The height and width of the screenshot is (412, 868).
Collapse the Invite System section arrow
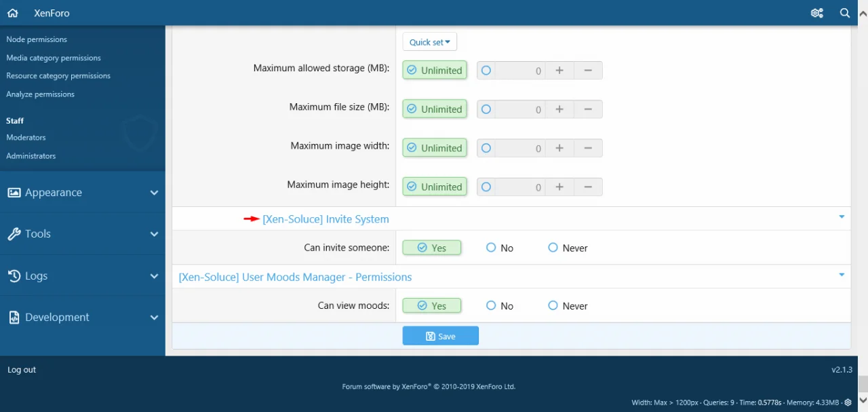842,217
